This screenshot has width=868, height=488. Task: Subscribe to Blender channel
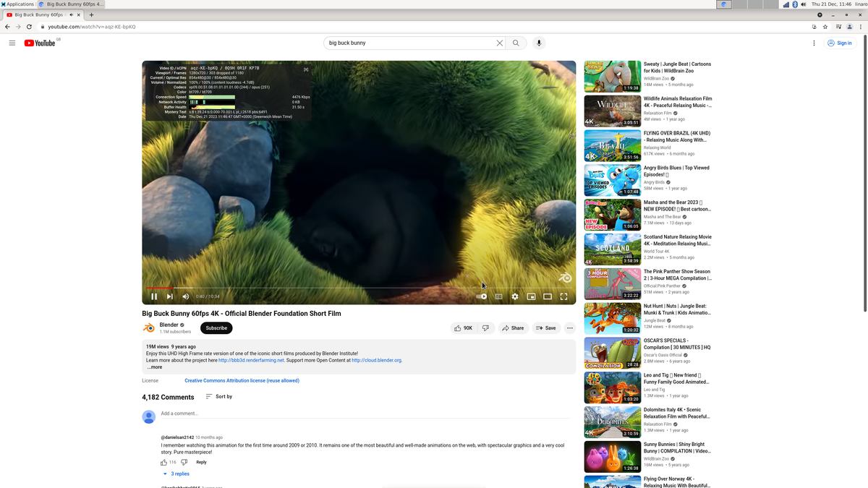pos(216,328)
